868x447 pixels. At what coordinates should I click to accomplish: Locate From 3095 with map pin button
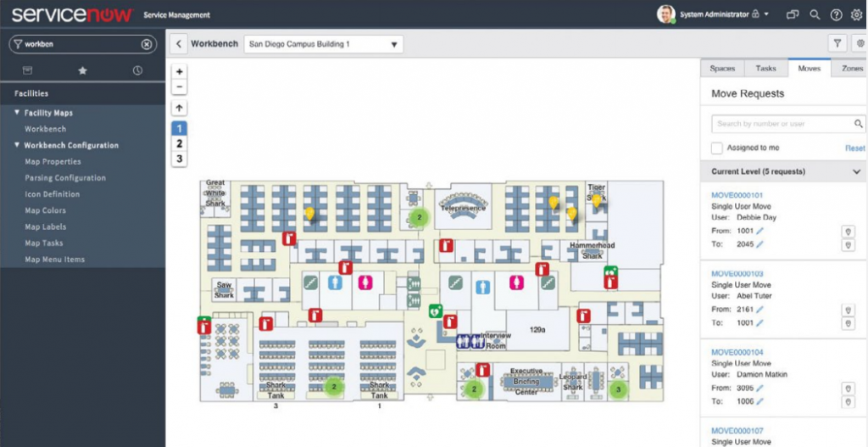pyautogui.click(x=848, y=388)
